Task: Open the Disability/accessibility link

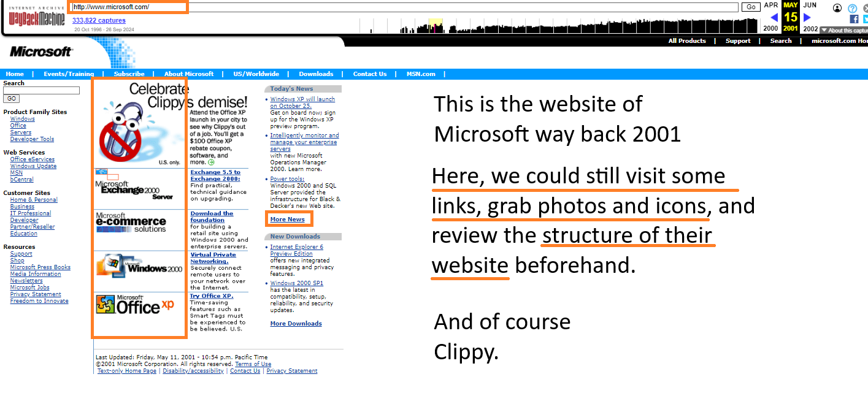Action: (x=193, y=371)
